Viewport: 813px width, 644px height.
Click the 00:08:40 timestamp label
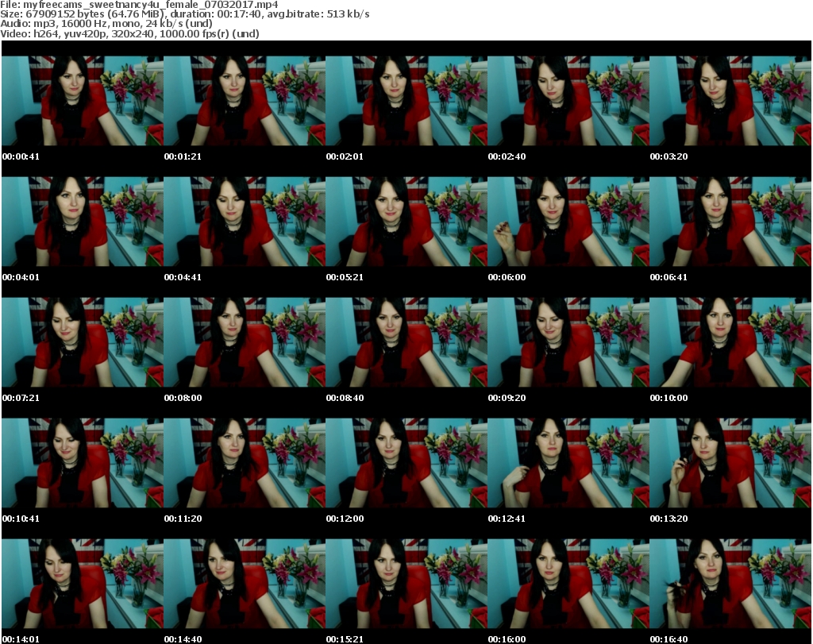point(345,398)
